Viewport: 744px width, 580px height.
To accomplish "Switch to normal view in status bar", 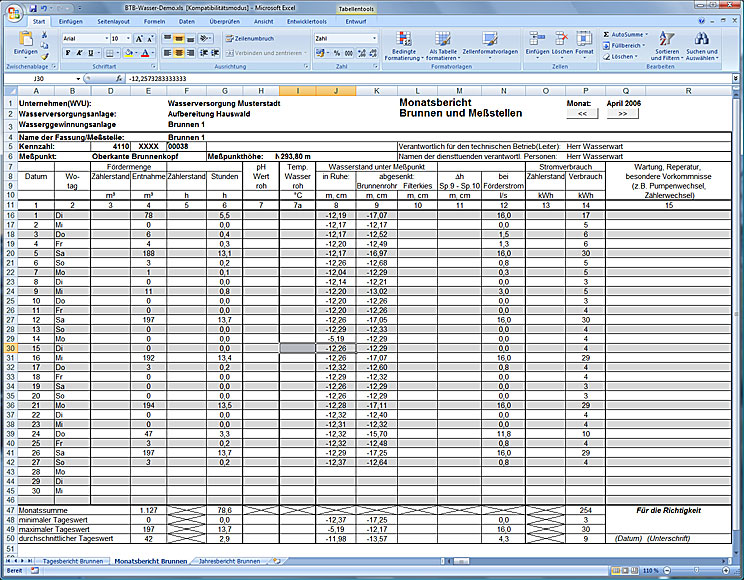I will 615,570.
